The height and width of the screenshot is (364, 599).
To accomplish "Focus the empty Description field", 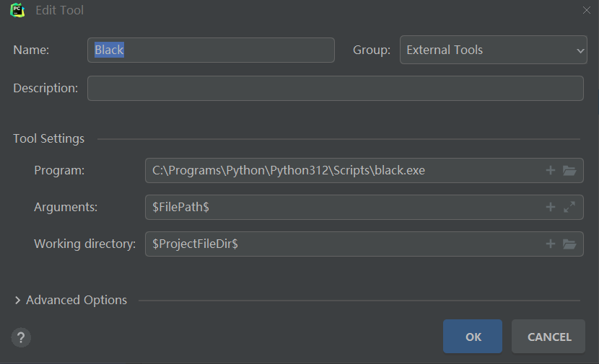I will pos(335,89).
